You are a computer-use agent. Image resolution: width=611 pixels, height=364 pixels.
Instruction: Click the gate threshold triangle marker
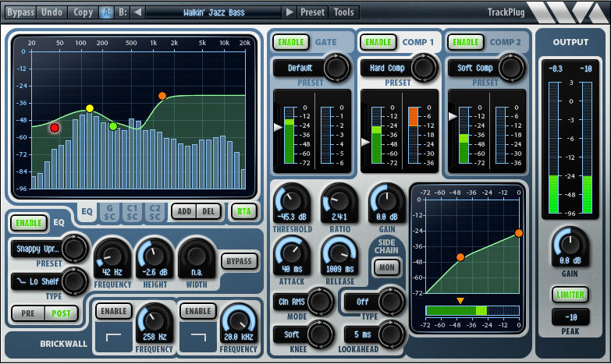tap(278, 127)
